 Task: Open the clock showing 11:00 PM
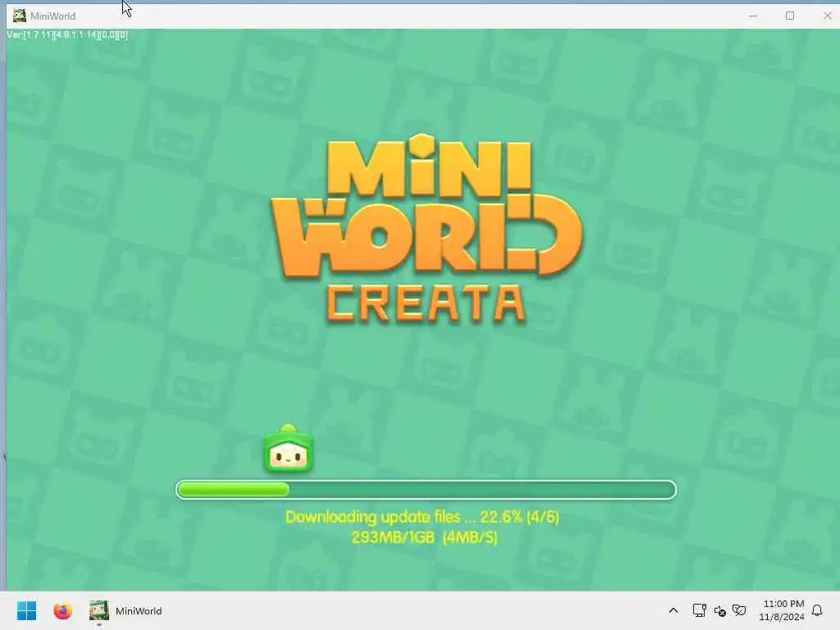tap(782, 610)
